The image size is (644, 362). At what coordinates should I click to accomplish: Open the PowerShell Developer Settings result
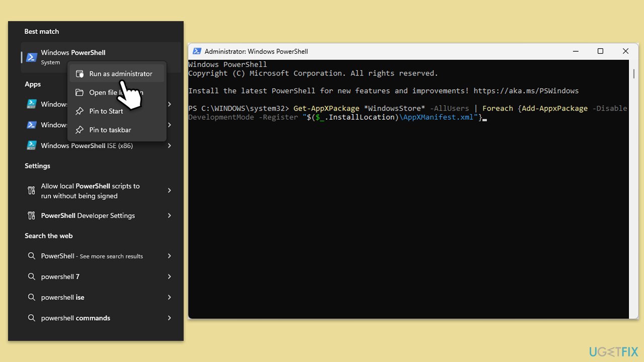pos(88,216)
